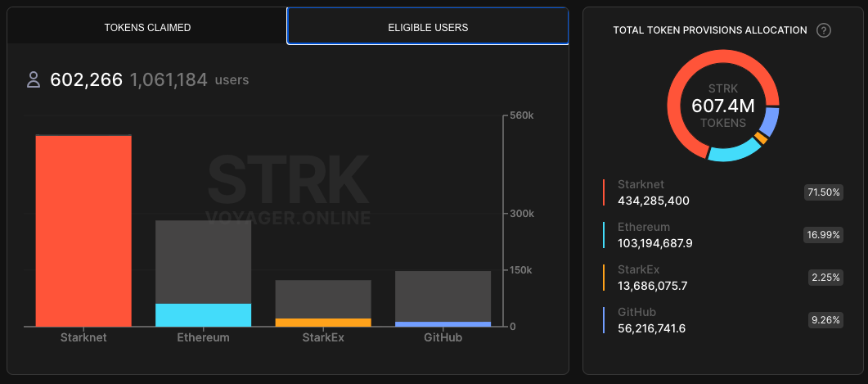Click the cyan Ethereum donut segment
Image resolution: width=868 pixels, height=384 pixels.
[734, 151]
